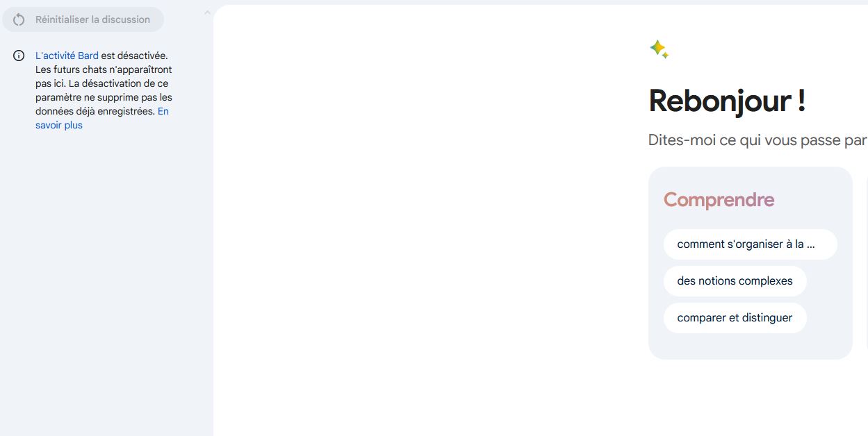The height and width of the screenshot is (436, 868).
Task: Click the "Comprendre" card heading
Action: point(719,200)
